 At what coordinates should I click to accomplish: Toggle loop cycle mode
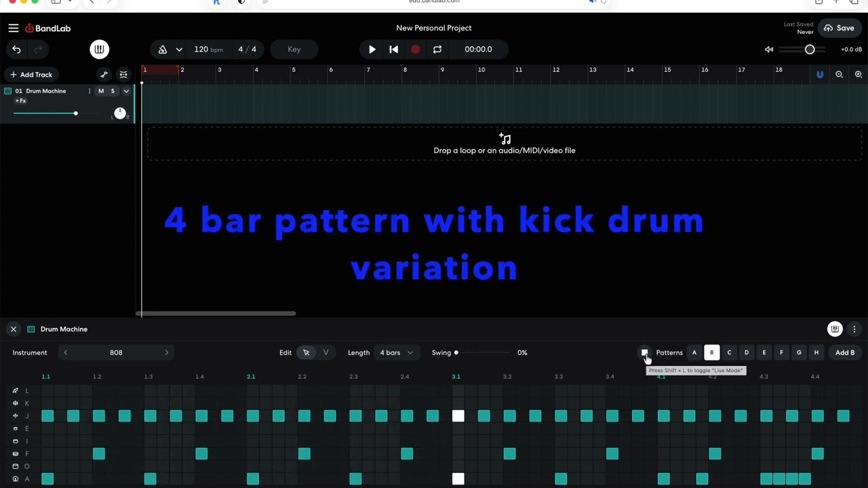point(437,49)
